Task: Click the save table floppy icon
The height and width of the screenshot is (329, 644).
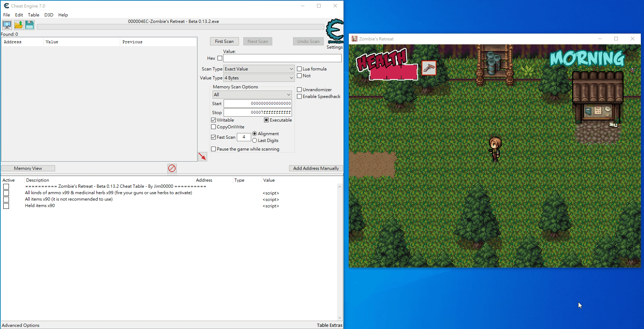Action: pos(30,25)
